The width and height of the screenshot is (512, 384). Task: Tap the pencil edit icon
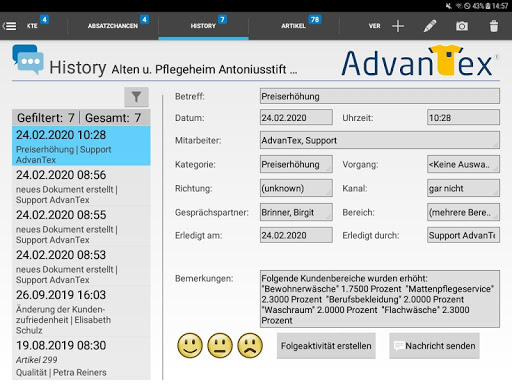pyautogui.click(x=430, y=26)
